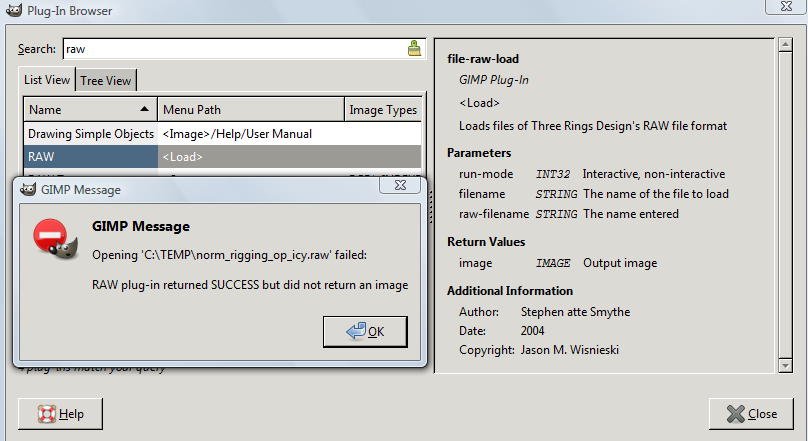Click the error text about norm_rigging_op_icy.raw
Image resolution: width=808 pixels, height=441 pixels.
pos(229,255)
